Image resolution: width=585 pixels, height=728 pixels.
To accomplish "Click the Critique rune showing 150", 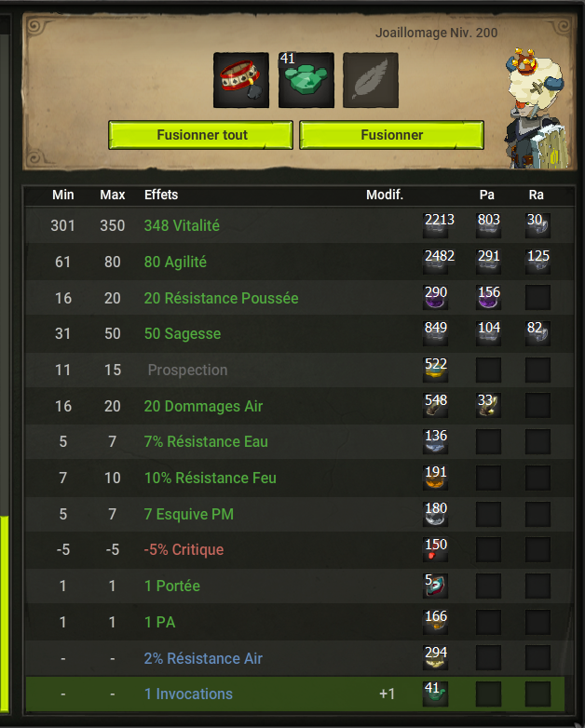I will (x=435, y=549).
